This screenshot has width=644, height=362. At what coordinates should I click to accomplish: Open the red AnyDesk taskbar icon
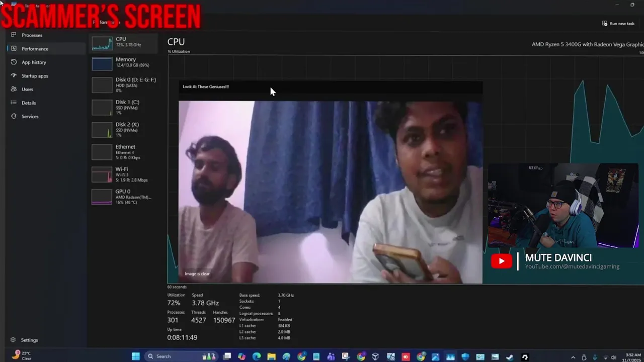pos(406,356)
